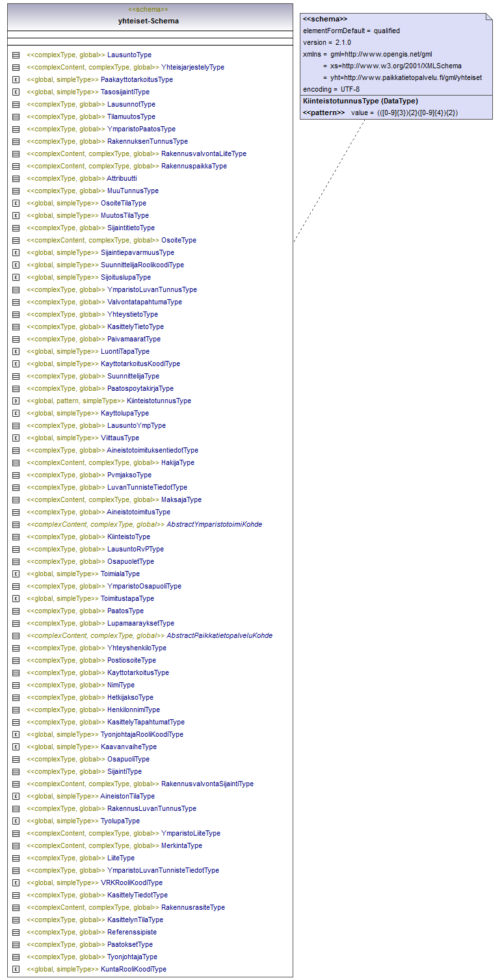Select the HakijaType element

178,463
